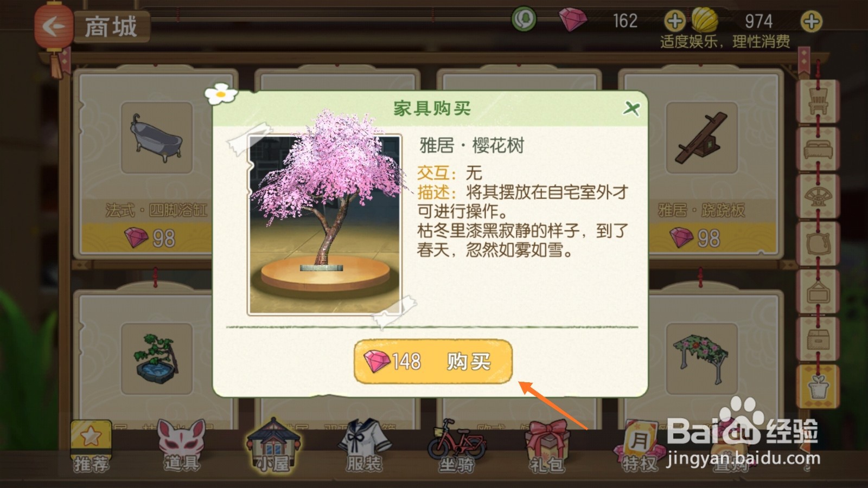Image resolution: width=868 pixels, height=488 pixels.
Task: Open the green chat bubble icon
Action: pos(524,20)
